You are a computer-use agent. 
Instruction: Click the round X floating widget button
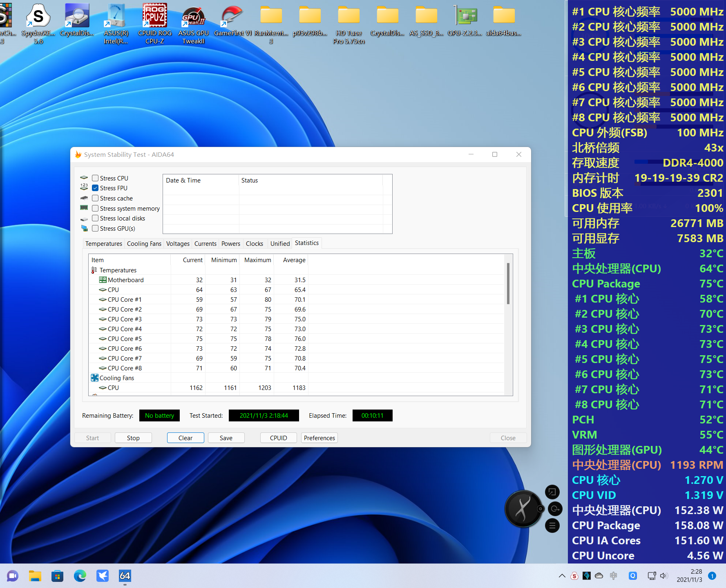click(523, 509)
